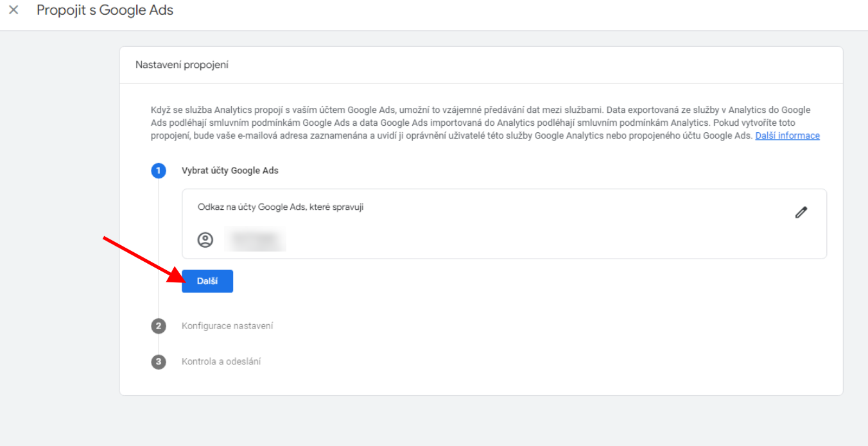Select the step 1 number circle
This screenshot has height=446, width=868.
click(x=159, y=171)
